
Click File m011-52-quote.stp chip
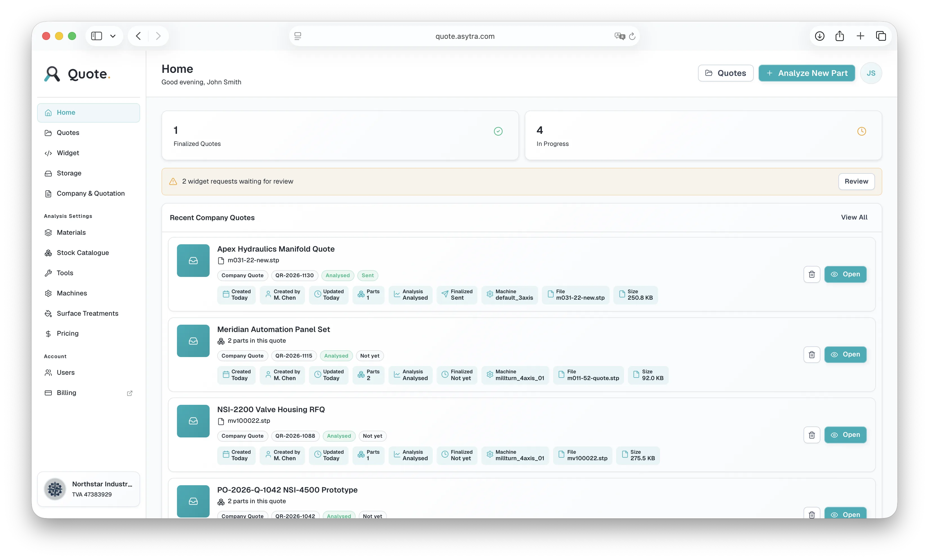[x=588, y=375]
